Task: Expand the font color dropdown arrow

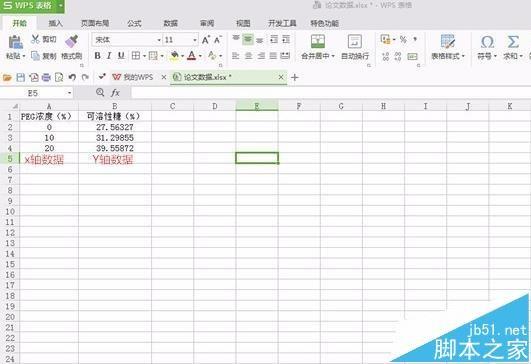Action: pos(200,56)
